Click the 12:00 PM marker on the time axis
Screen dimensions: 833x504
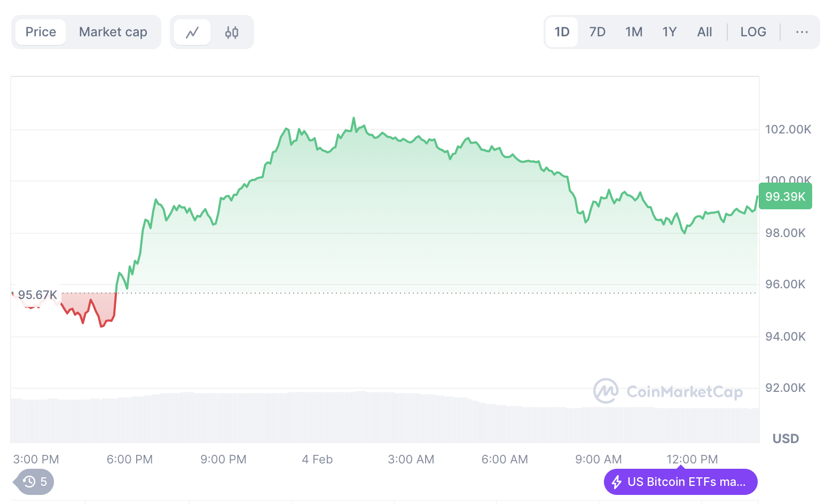[692, 459]
